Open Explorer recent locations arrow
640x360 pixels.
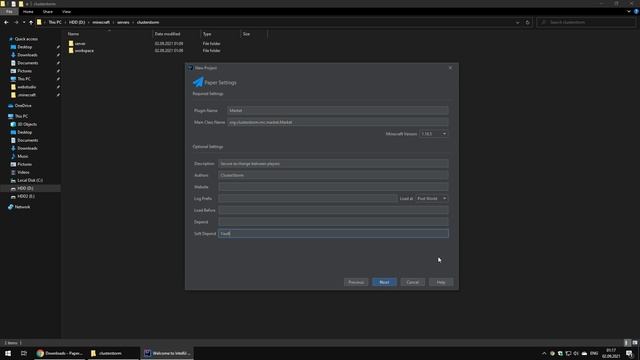tap(24, 22)
